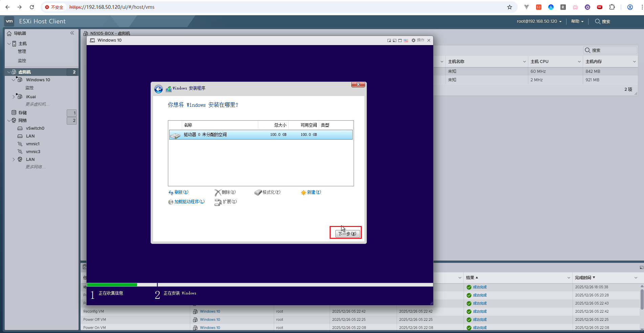Click the back arrow in Windows 安装程序
The image size is (644, 333).
[x=158, y=89]
